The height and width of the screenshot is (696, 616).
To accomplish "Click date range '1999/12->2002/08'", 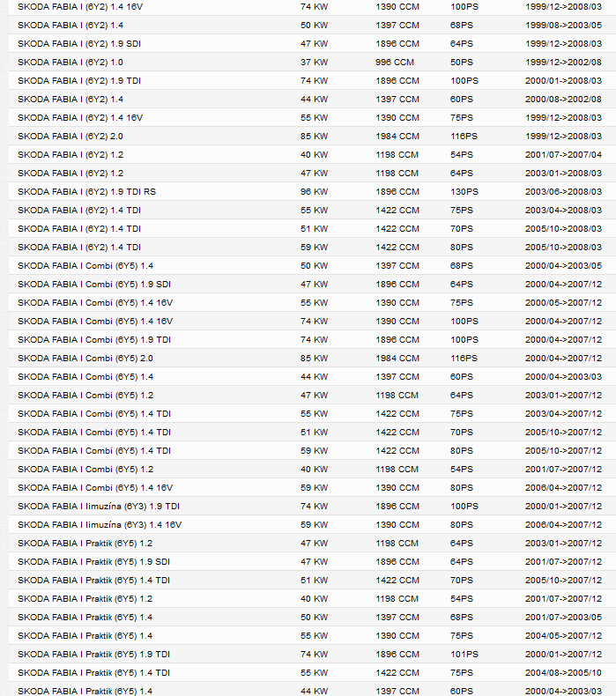I will (x=563, y=63).
